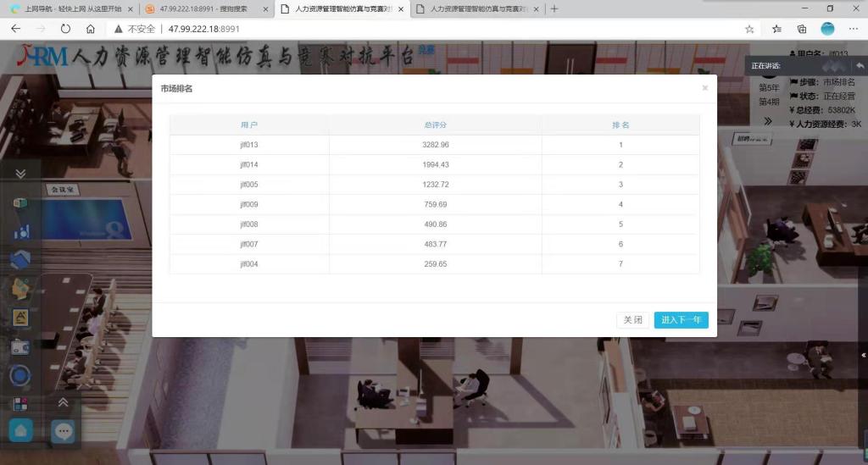Expand the double-right chevron under 第4期

tap(768, 120)
